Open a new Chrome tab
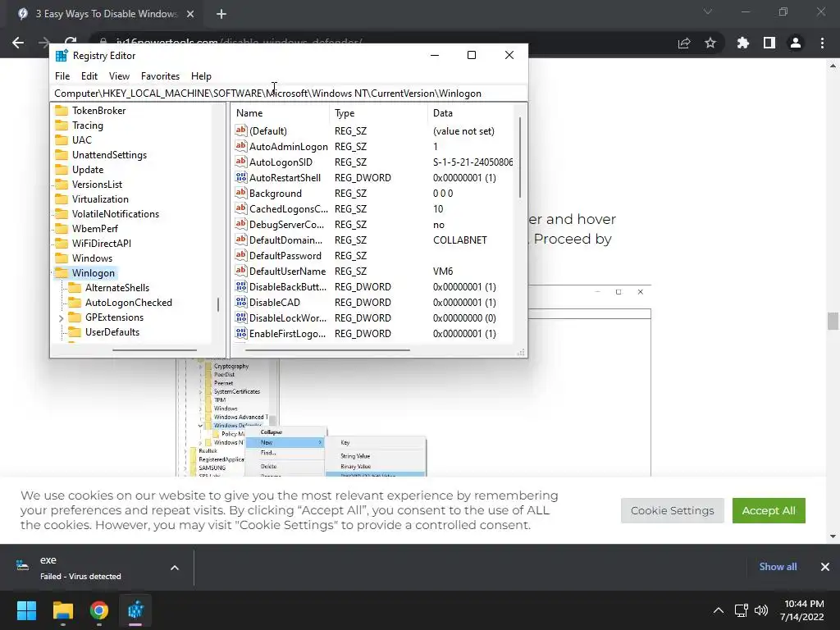The width and height of the screenshot is (840, 630). pyautogui.click(x=221, y=14)
